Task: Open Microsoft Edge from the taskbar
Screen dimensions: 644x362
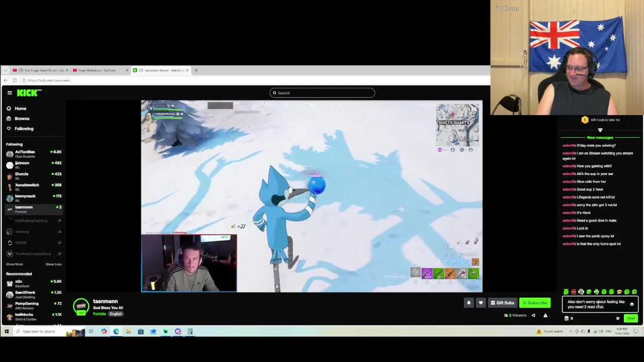Action: tap(116, 331)
